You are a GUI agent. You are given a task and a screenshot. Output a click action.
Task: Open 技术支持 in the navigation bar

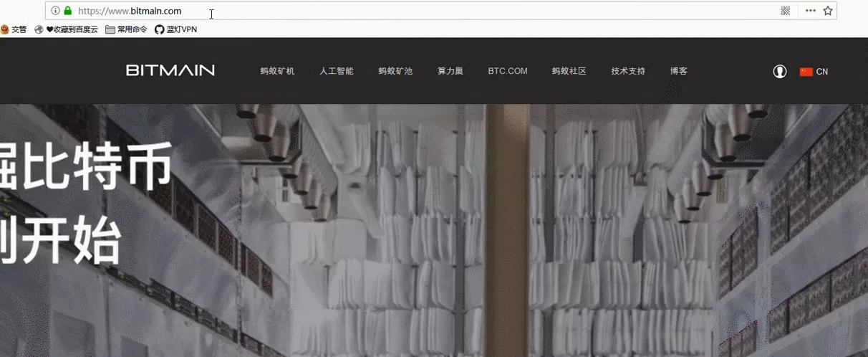click(x=628, y=71)
